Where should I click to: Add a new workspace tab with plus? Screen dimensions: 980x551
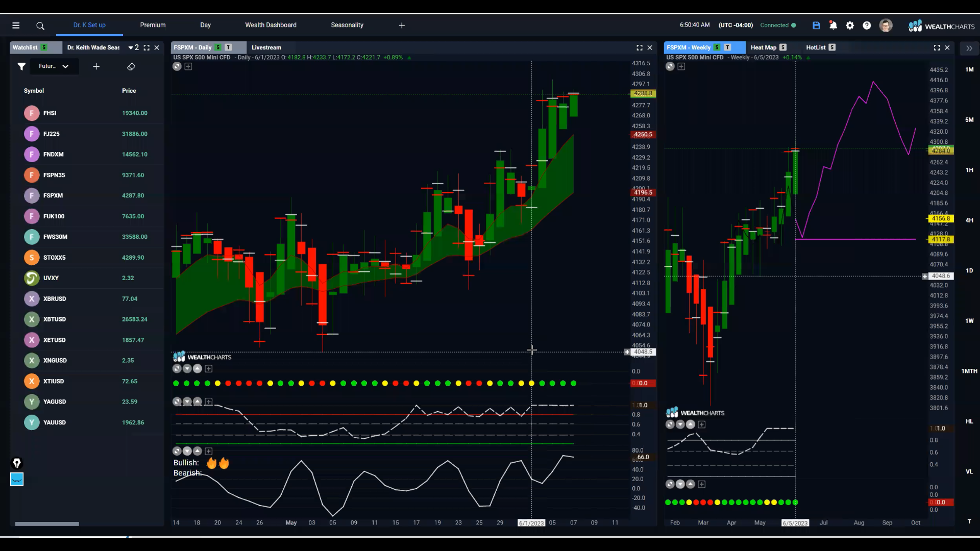(402, 26)
